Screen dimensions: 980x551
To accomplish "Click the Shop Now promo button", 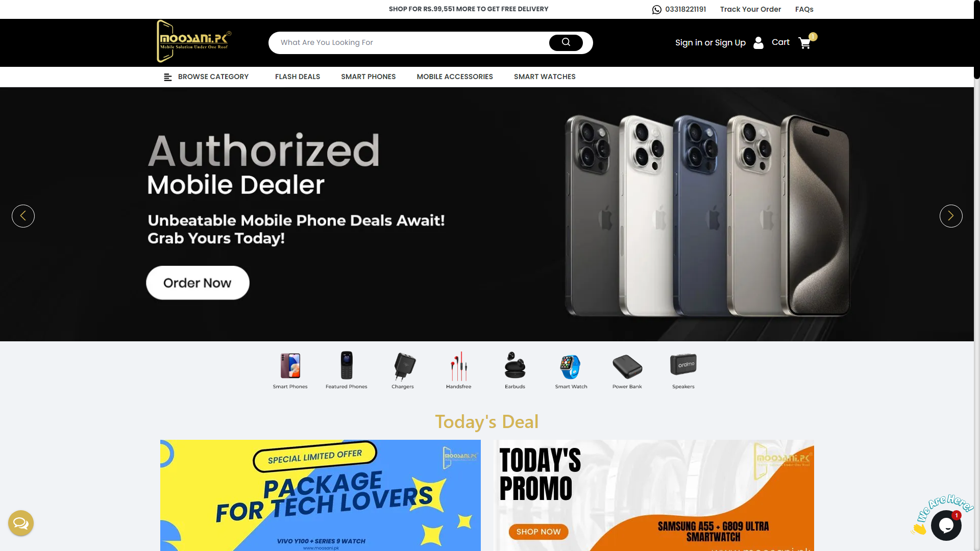I will pyautogui.click(x=538, y=532).
